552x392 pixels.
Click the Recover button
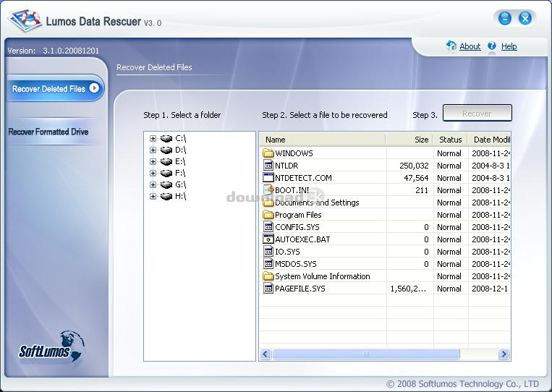477,114
